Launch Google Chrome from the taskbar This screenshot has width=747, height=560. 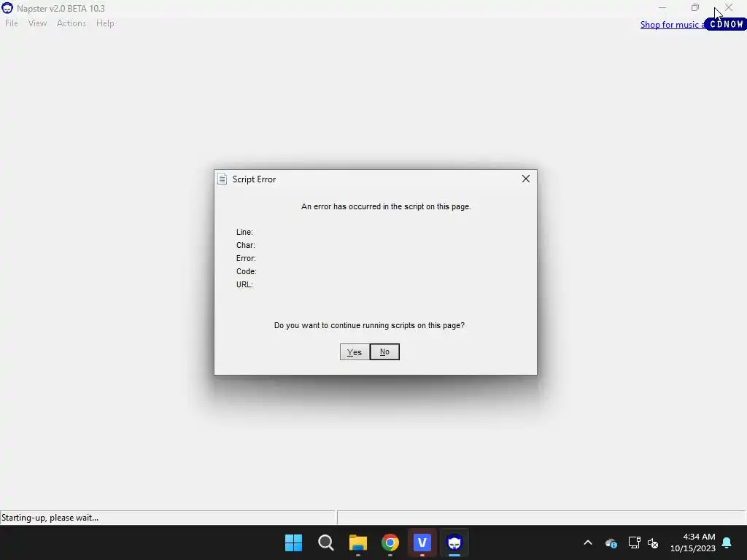(390, 542)
